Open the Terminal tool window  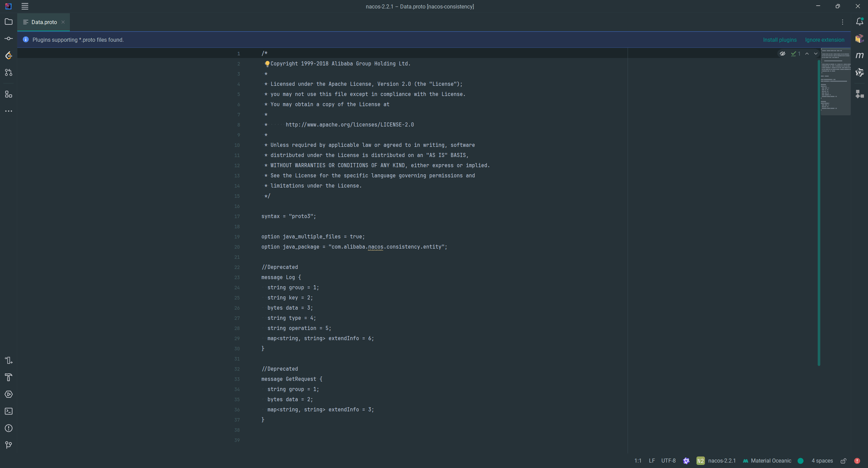[9, 411]
